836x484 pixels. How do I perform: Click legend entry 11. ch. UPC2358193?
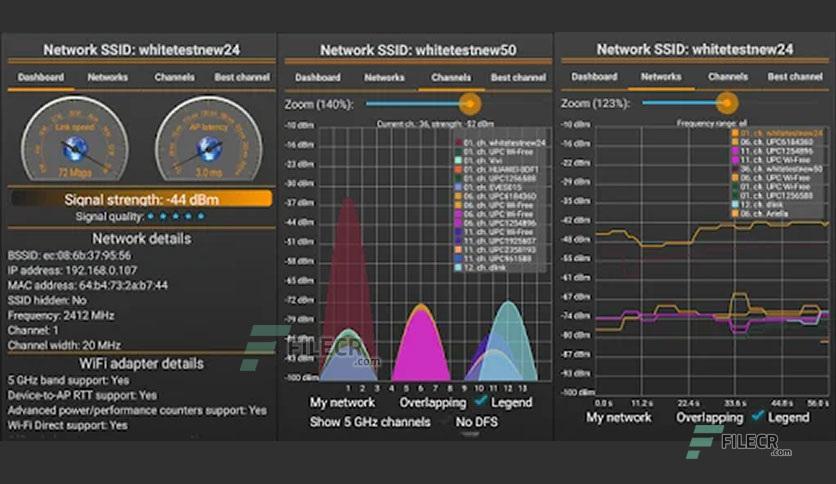pyautogui.click(x=500, y=250)
